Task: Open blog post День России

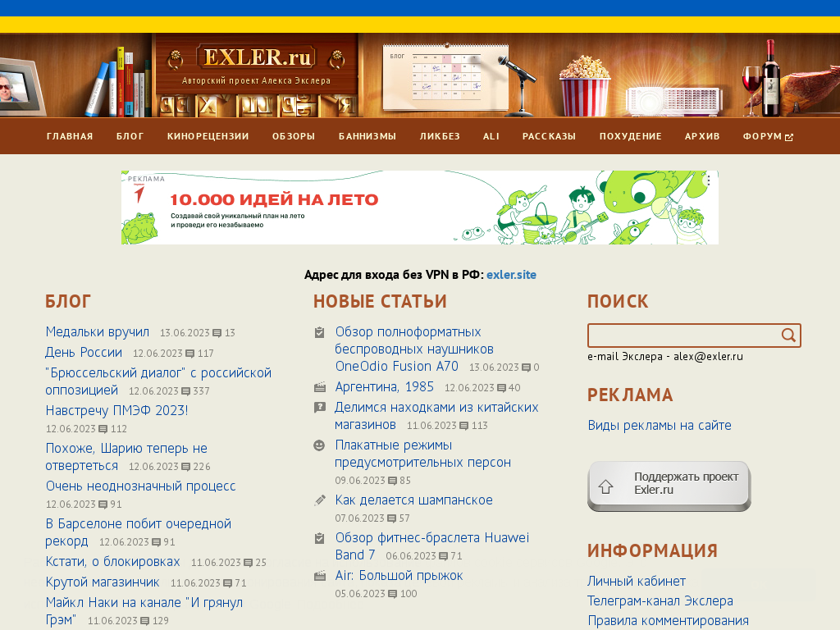Action: click(x=84, y=352)
